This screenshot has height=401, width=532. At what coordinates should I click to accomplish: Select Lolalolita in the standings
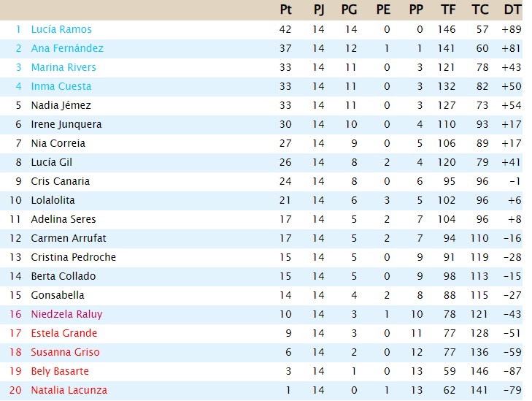(x=53, y=200)
